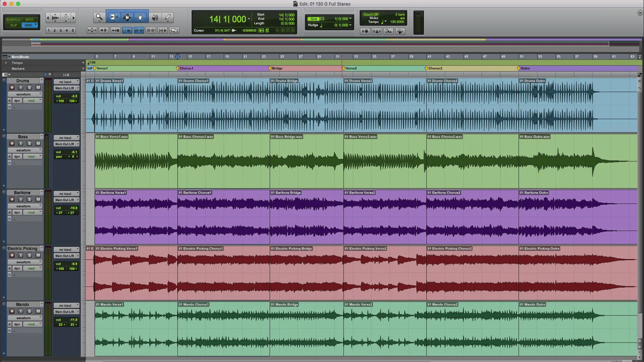Image resolution: width=644 pixels, height=362 pixels.
Task: Select the Trim tool in toolbar
Action: [x=113, y=17]
